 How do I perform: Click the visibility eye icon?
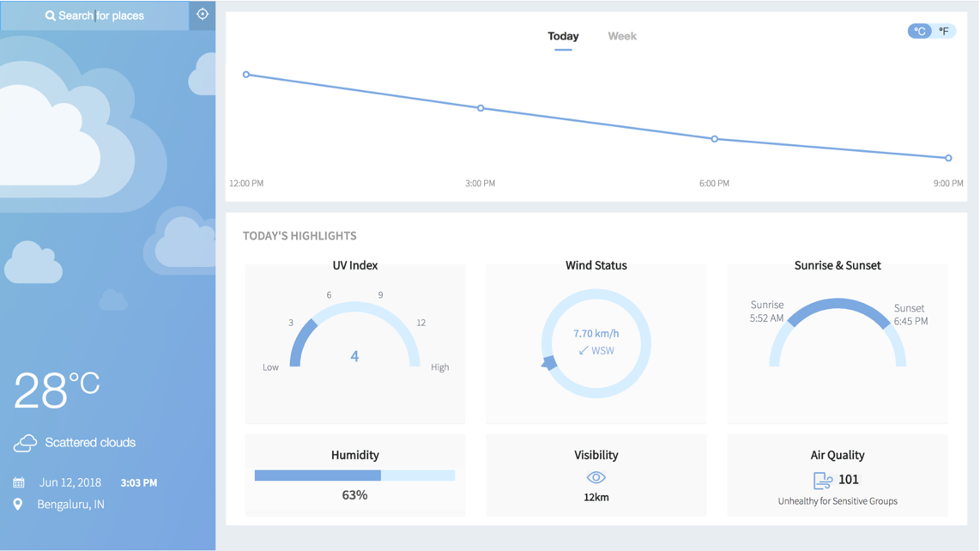click(596, 478)
